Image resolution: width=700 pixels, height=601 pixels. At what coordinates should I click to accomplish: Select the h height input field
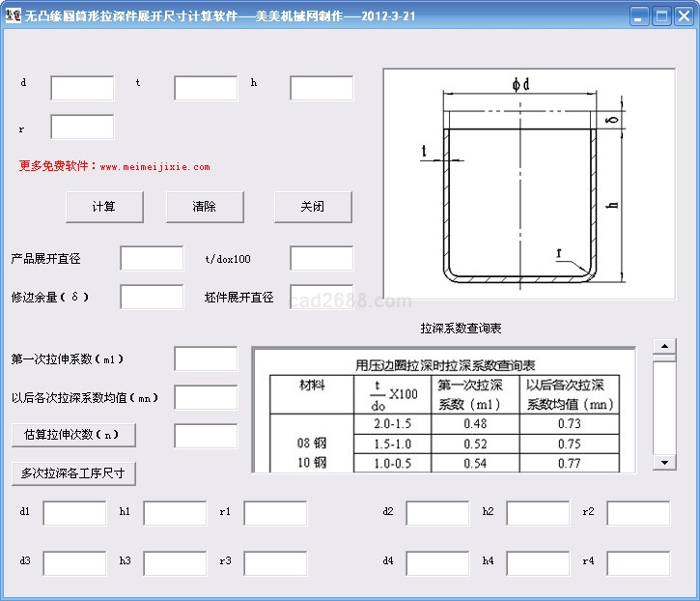click(322, 88)
